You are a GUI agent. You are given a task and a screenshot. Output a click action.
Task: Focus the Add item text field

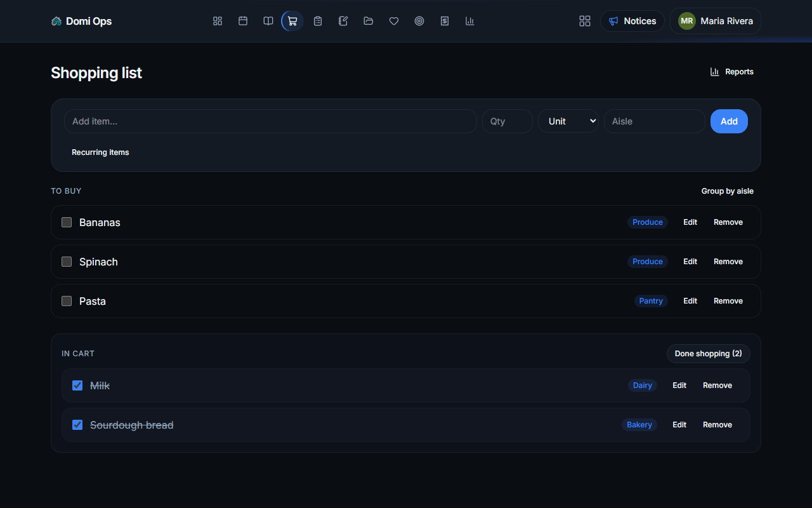(270, 121)
